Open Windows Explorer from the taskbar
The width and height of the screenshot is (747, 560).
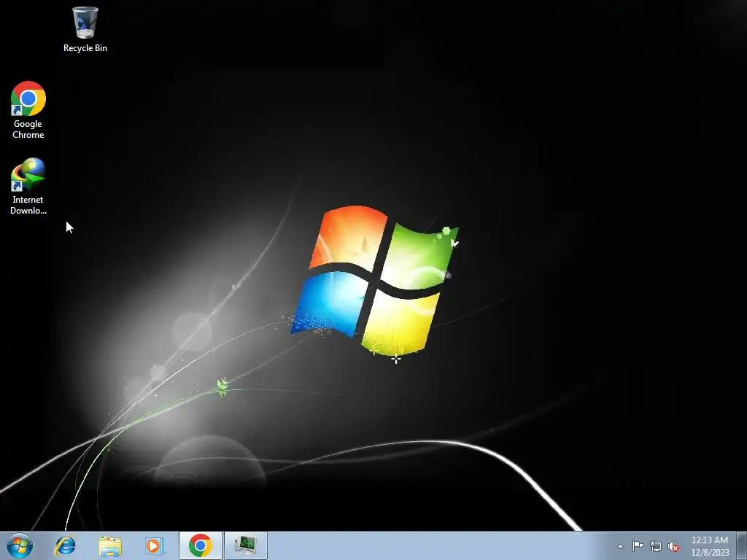point(110,546)
